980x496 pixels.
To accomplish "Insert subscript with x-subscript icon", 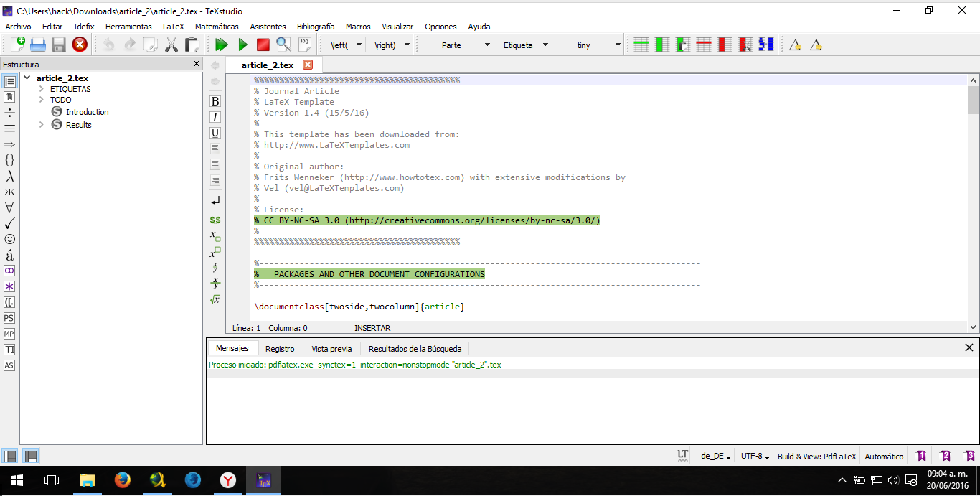I will 215,235.
